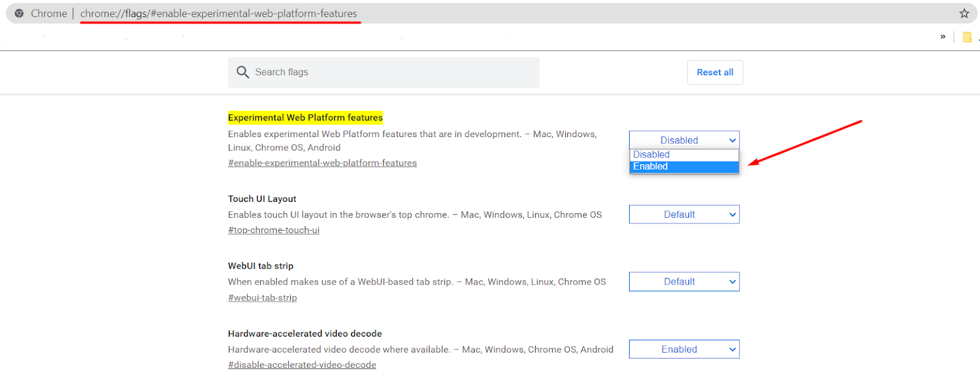
Task: Click the Touch UI Layout heading
Action: 262,199
